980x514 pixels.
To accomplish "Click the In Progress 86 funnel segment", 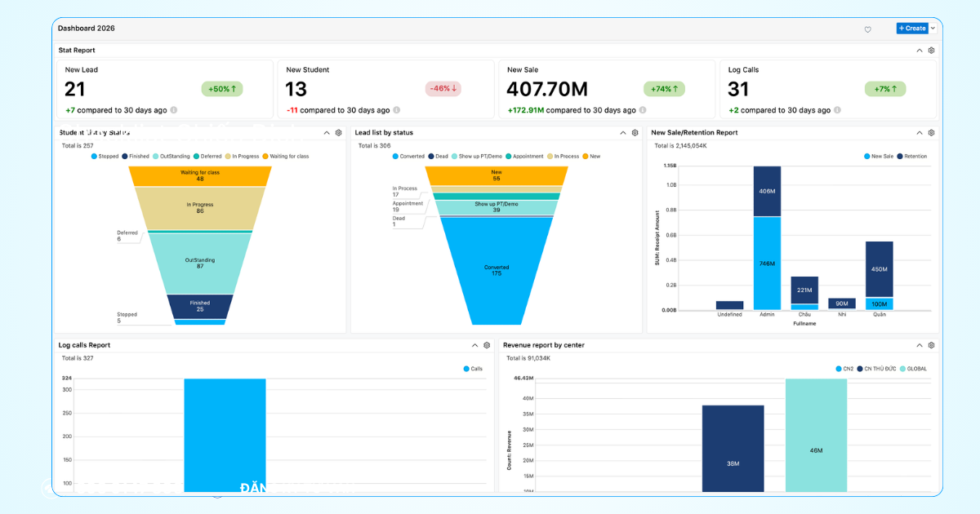I will [x=200, y=208].
